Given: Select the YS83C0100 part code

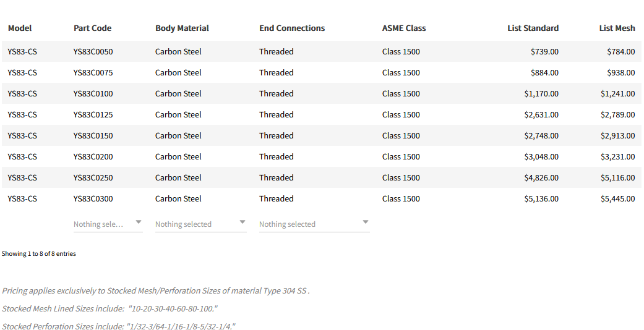Looking at the screenshot, I should click(93, 93).
